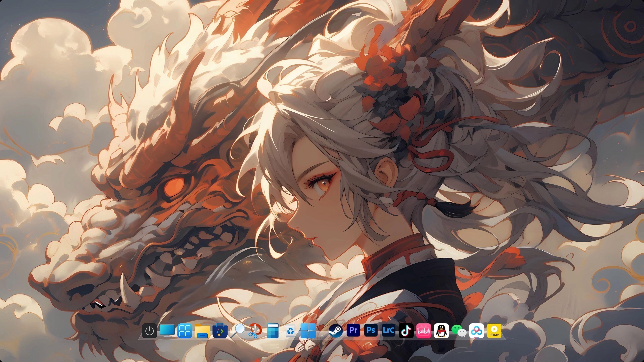Launch Microsoft Store from the dock
The height and width of the screenshot is (362, 644).
click(x=220, y=331)
